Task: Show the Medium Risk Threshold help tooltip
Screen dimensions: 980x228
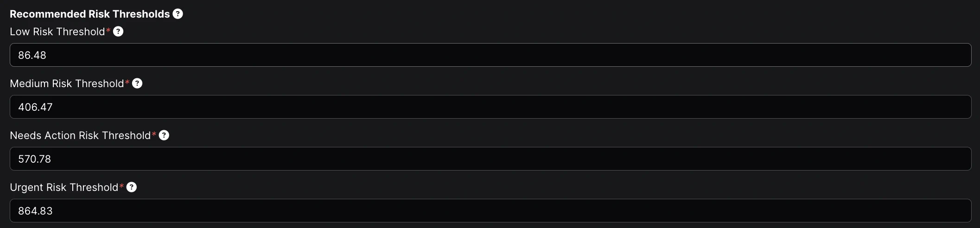Action: coord(137,83)
